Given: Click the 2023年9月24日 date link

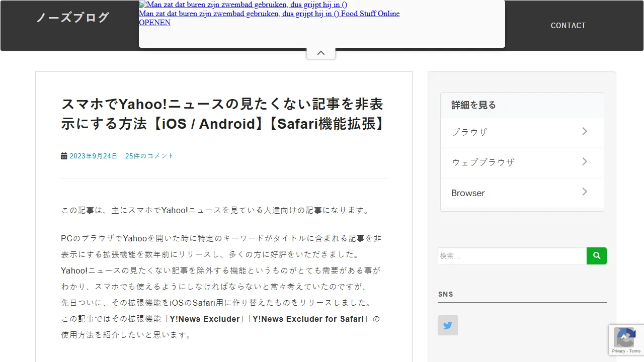Looking at the screenshot, I should click(93, 155).
